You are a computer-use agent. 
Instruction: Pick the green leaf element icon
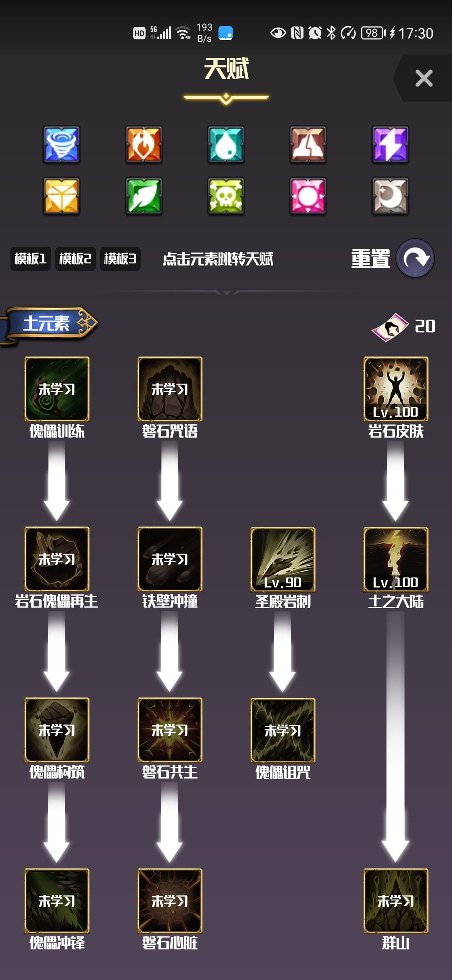point(144,196)
